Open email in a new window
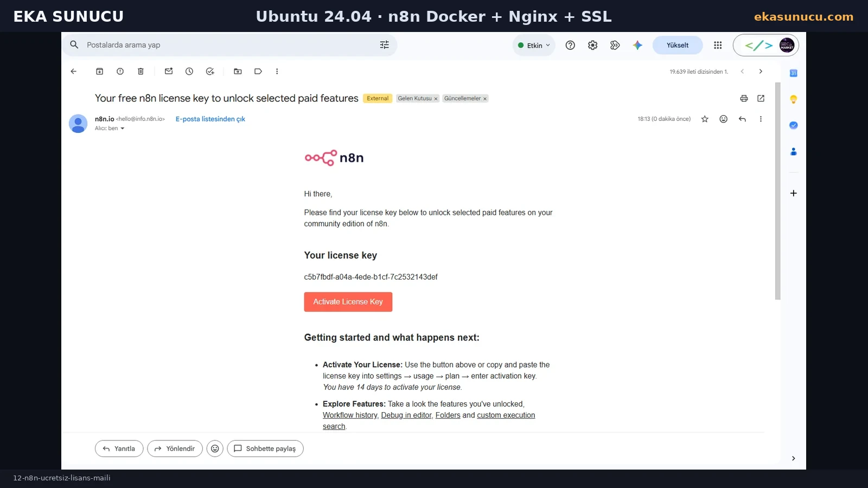Viewport: 868px width, 488px height. tap(761, 99)
